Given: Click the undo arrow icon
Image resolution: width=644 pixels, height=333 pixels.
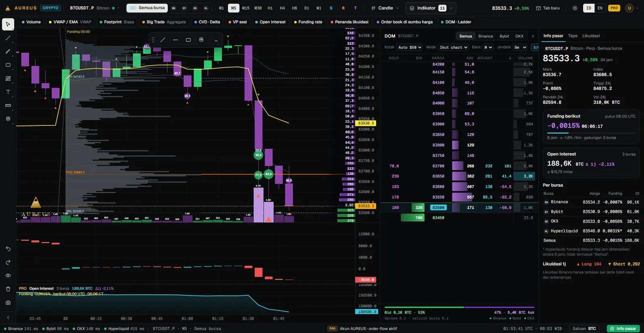Looking at the screenshot, I should tap(8, 249).
